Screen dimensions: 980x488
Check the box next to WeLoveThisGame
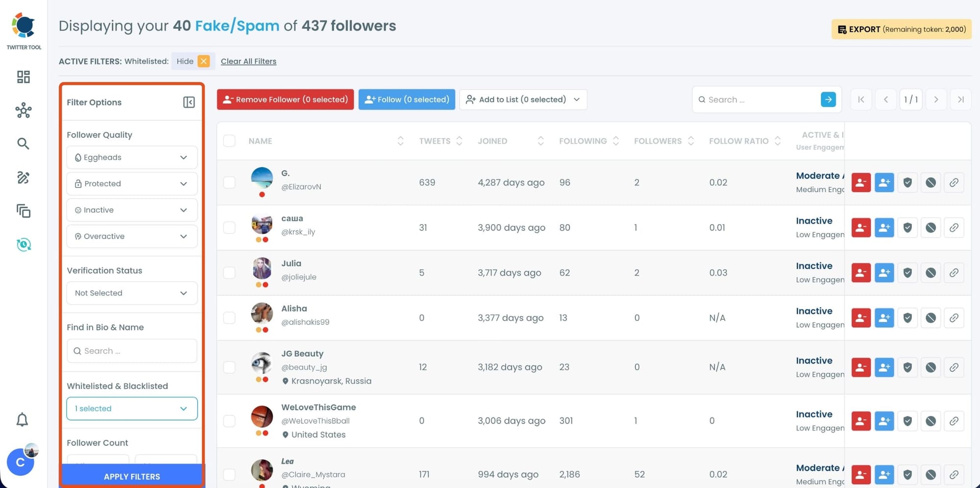pos(229,421)
